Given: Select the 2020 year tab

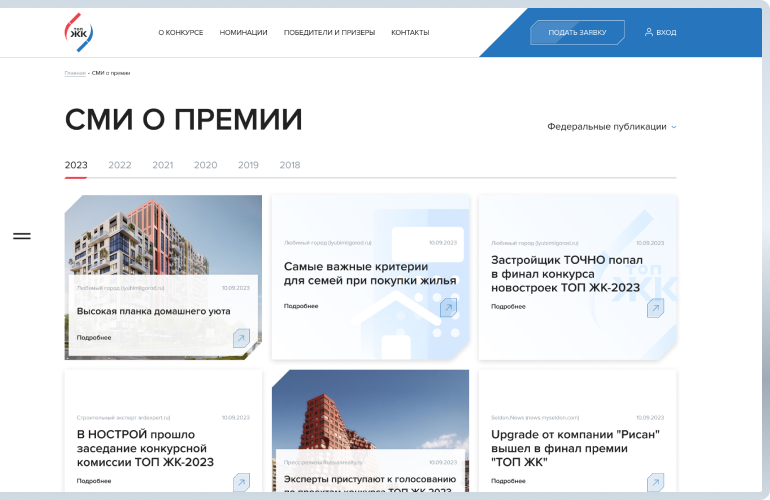Looking at the screenshot, I should point(205,165).
